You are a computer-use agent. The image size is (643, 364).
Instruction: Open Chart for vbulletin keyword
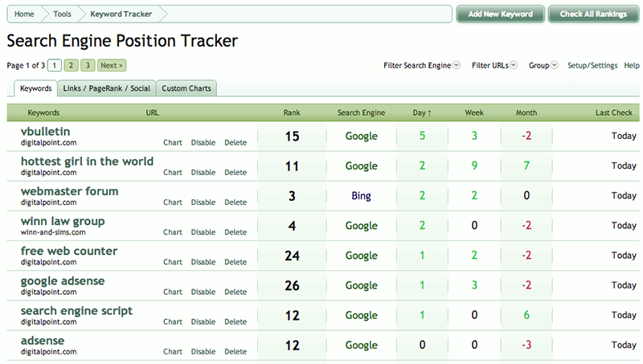point(173,143)
